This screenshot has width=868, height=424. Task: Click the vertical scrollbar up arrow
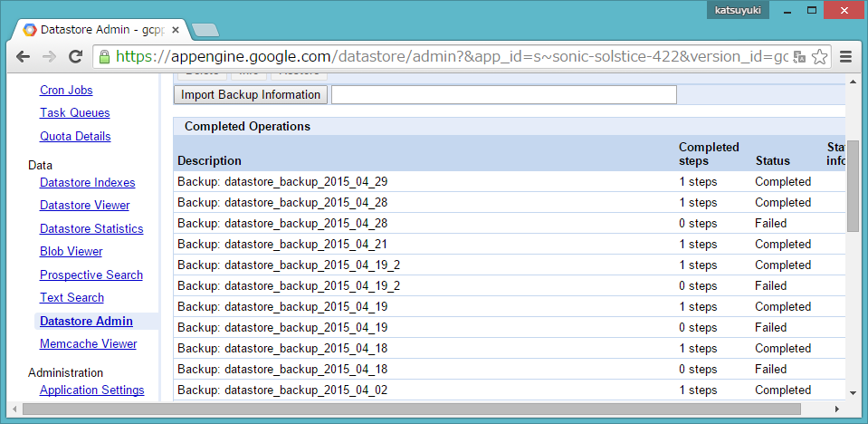(853, 82)
